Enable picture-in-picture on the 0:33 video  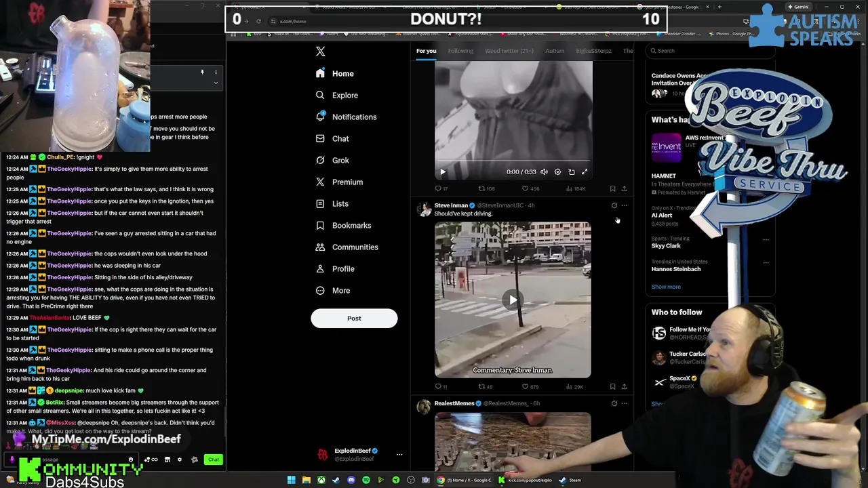(x=571, y=172)
